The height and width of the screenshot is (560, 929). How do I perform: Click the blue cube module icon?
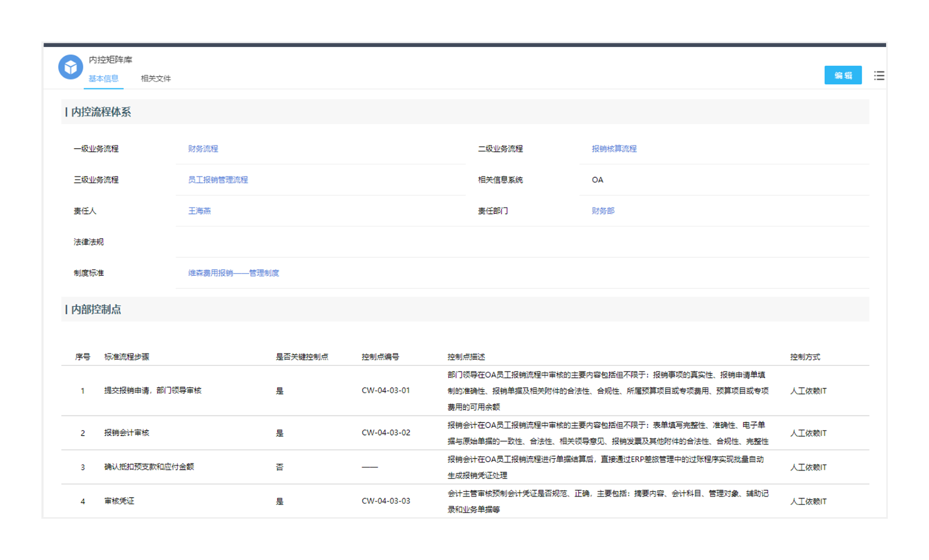pyautogui.click(x=70, y=67)
